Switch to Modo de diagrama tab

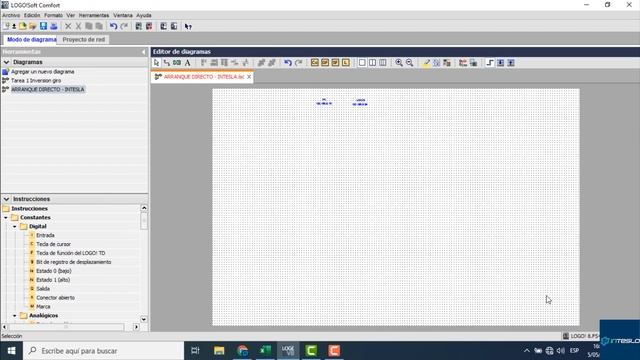31,40
